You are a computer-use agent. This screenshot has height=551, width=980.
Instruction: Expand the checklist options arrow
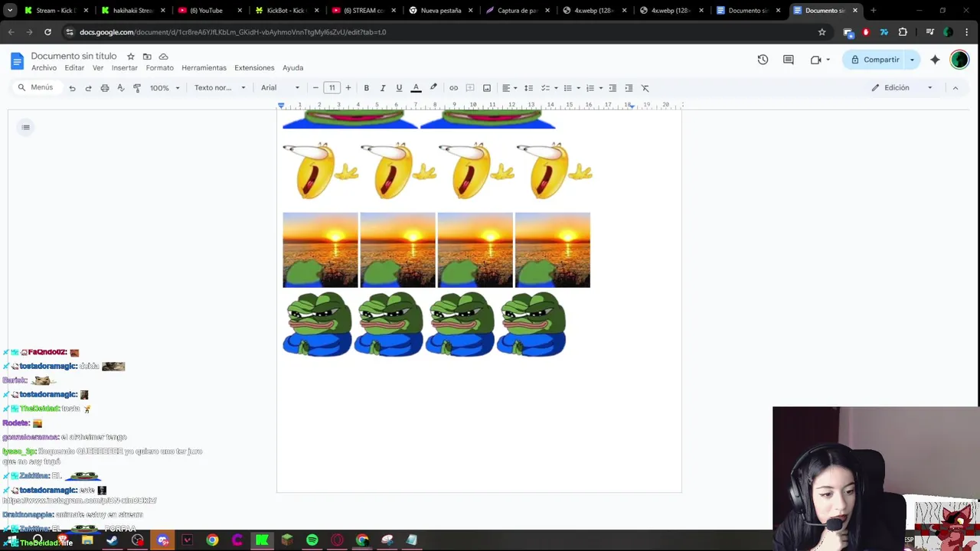tap(556, 88)
